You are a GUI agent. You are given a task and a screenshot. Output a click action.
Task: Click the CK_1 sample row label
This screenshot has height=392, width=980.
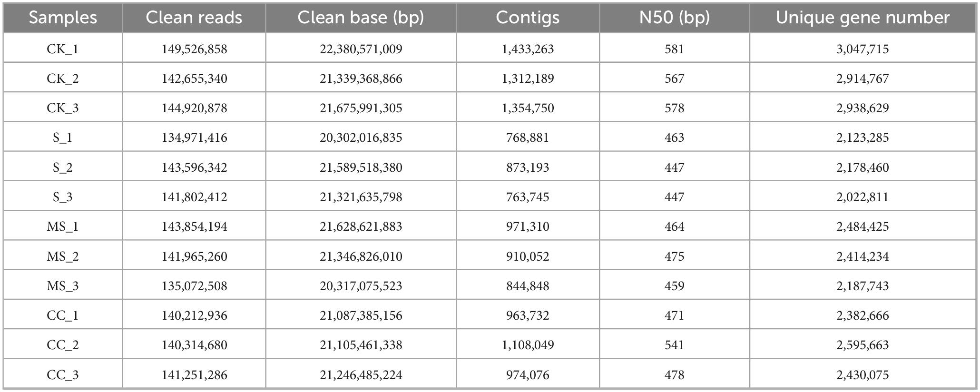(63, 49)
